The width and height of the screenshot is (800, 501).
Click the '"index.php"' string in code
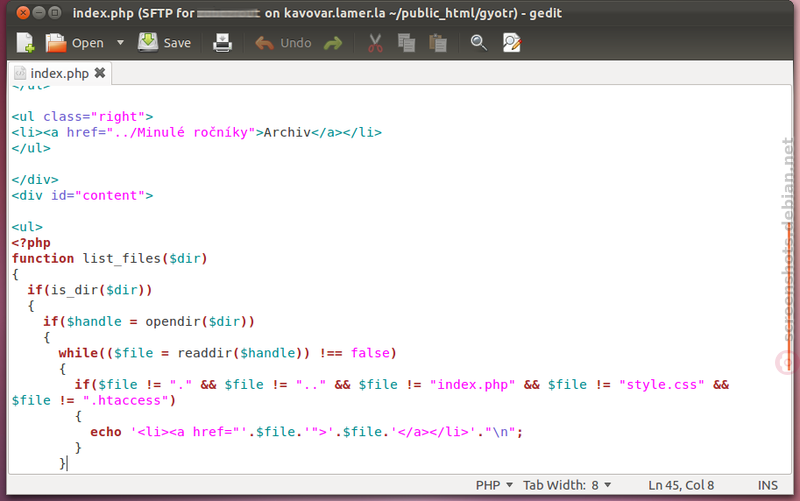pyautogui.click(x=472, y=385)
